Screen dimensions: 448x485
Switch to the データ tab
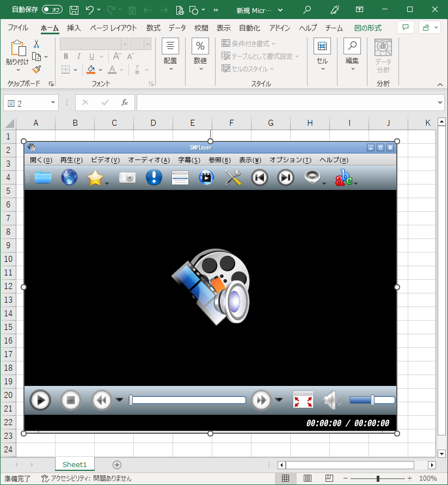177,28
